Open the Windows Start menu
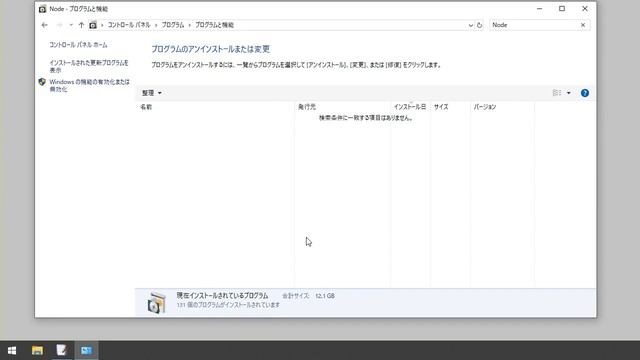The height and width of the screenshot is (360, 640). [x=12, y=351]
